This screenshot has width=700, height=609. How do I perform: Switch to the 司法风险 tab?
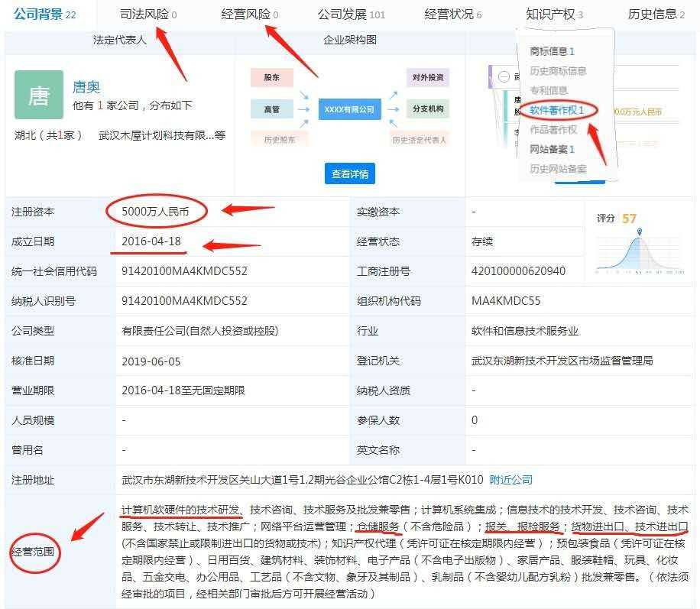148,14
